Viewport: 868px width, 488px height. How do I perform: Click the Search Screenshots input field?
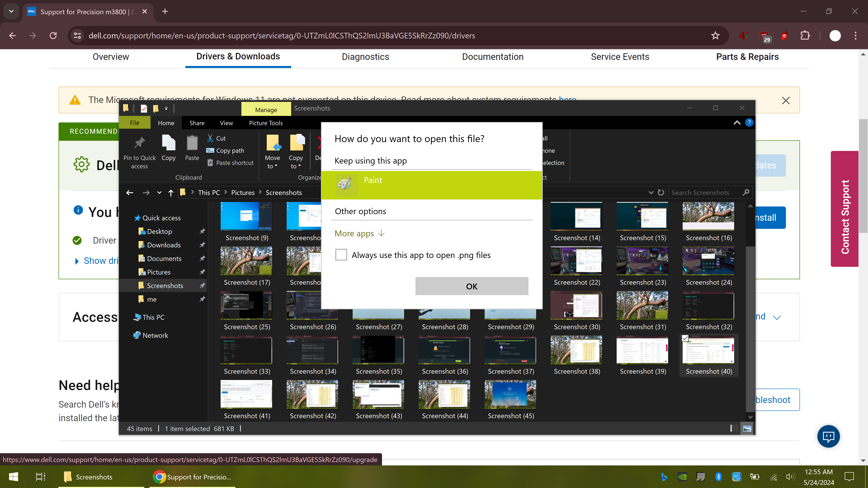point(704,193)
